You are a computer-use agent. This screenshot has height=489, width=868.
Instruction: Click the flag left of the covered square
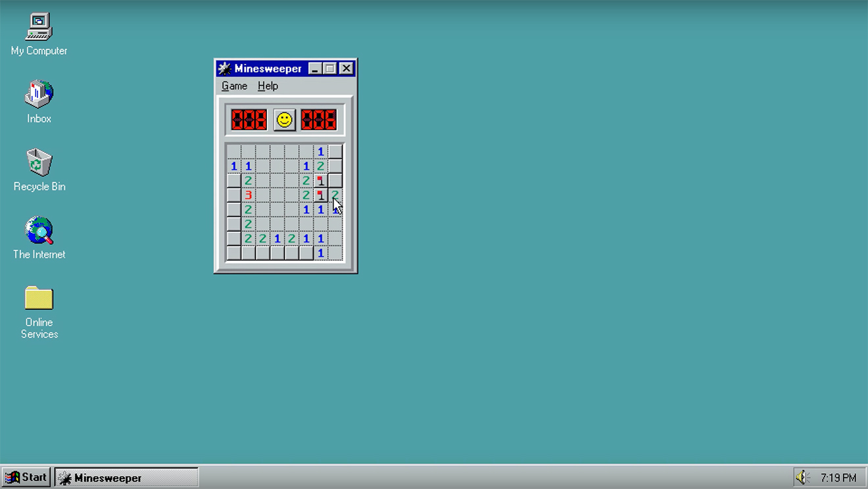click(320, 180)
